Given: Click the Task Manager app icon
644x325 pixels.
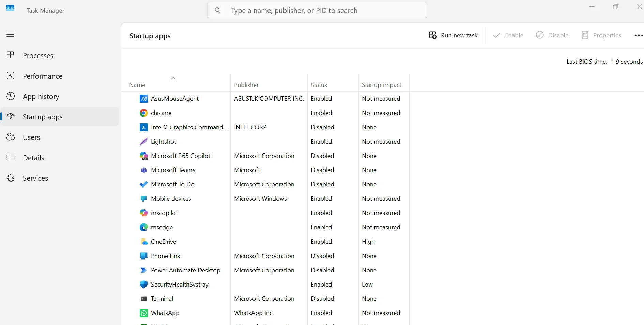Looking at the screenshot, I should coord(11,8).
